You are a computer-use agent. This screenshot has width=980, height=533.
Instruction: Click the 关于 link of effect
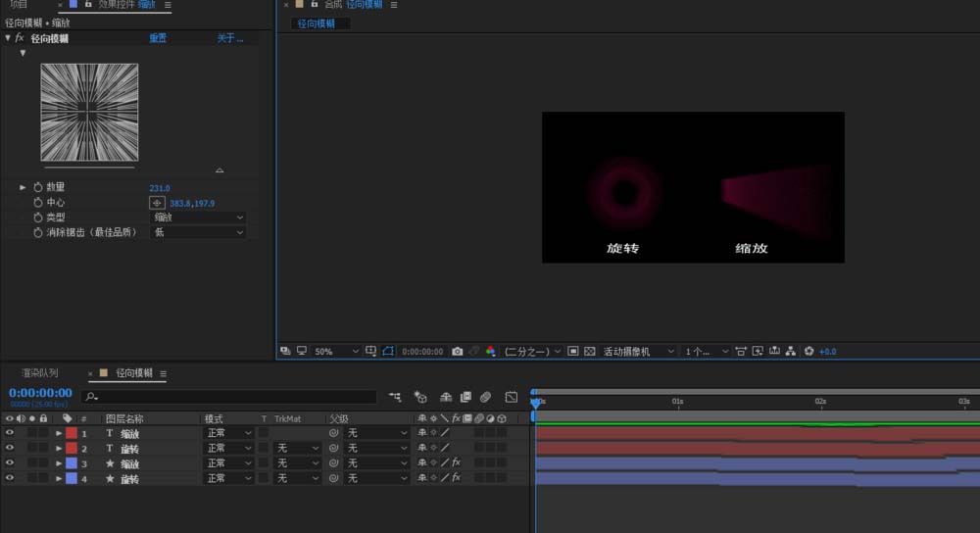pyautogui.click(x=230, y=38)
